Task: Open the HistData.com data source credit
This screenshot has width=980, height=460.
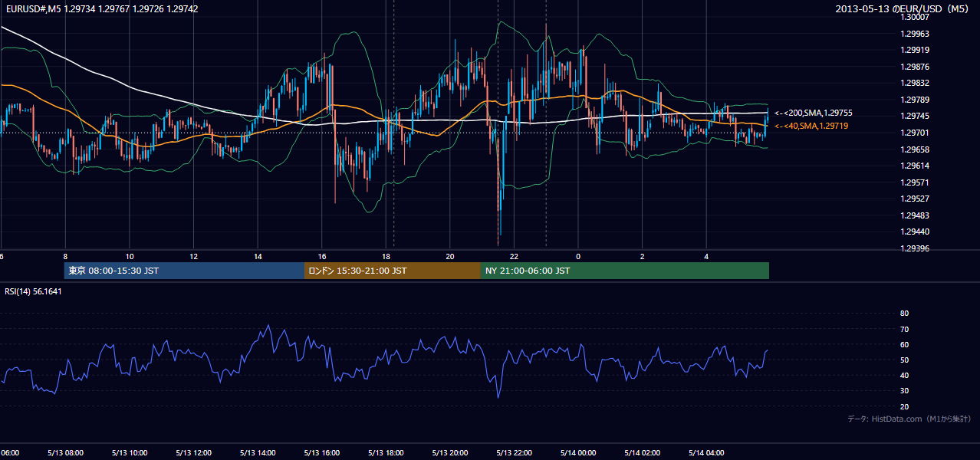Action: click(909, 419)
